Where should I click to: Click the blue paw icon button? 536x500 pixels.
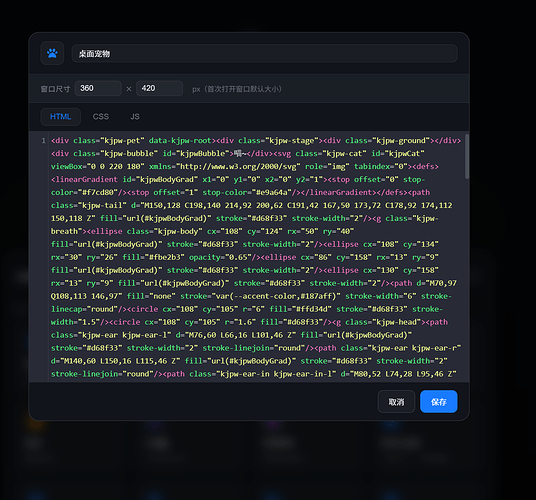point(52,53)
